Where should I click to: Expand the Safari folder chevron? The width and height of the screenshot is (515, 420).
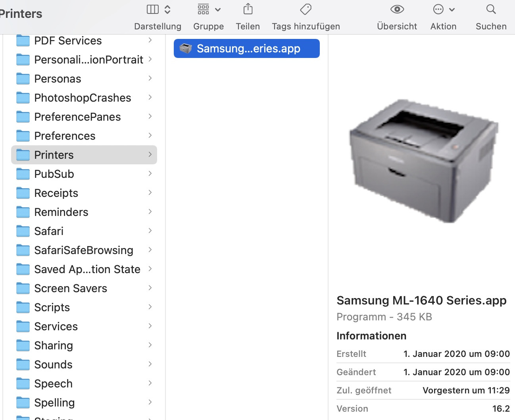[150, 231]
